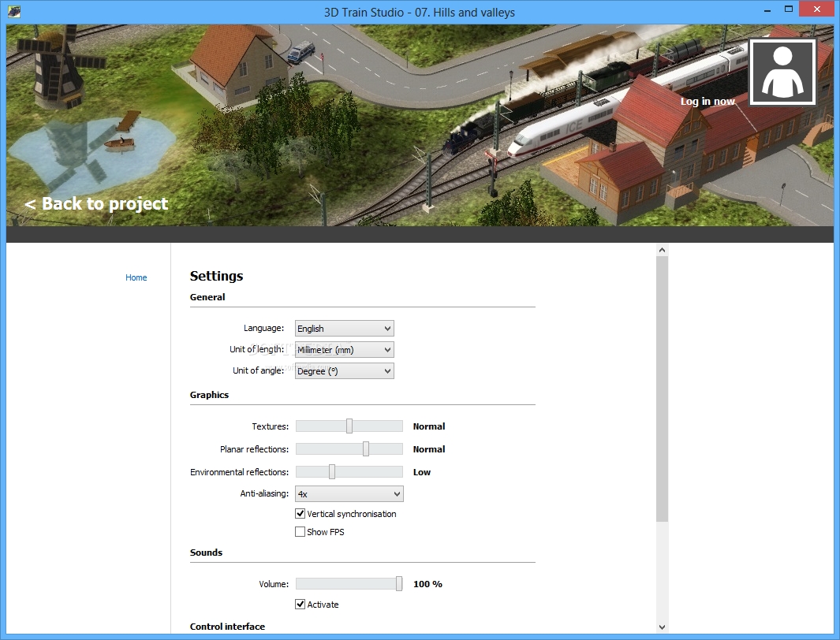This screenshot has width=840, height=640.
Task: Click the vertical scrollbar thumb
Action: click(x=663, y=389)
